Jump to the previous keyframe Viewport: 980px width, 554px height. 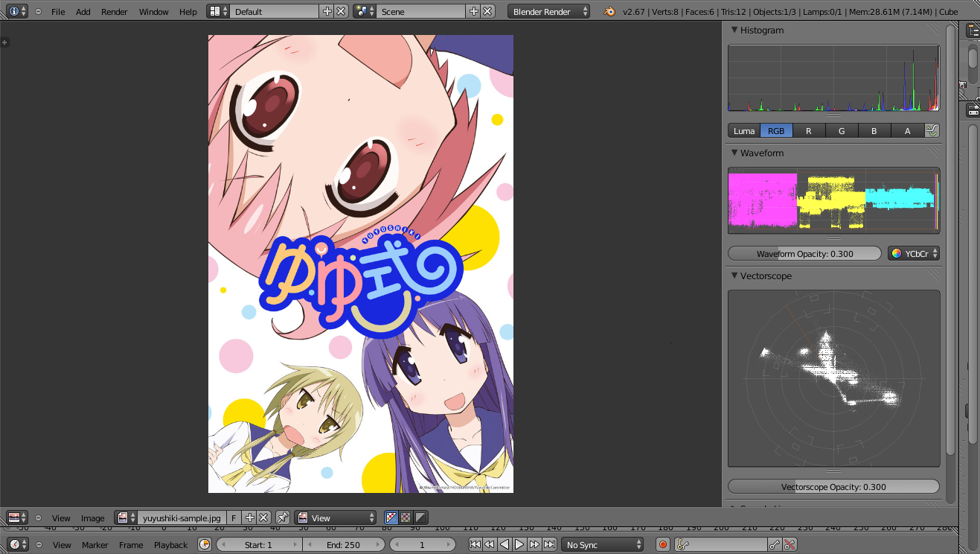[x=490, y=544]
